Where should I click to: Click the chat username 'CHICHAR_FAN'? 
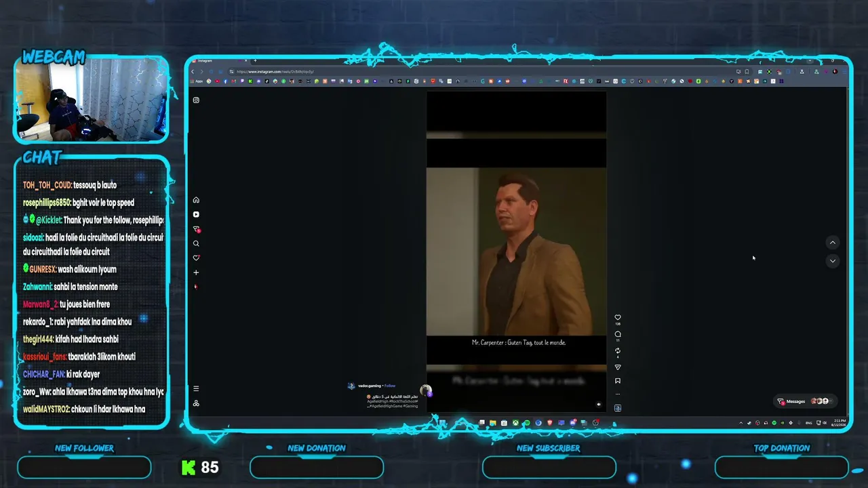tap(43, 374)
